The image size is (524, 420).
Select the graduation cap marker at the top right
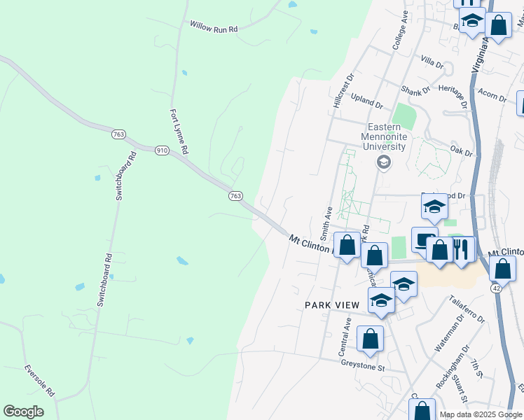click(472, 22)
